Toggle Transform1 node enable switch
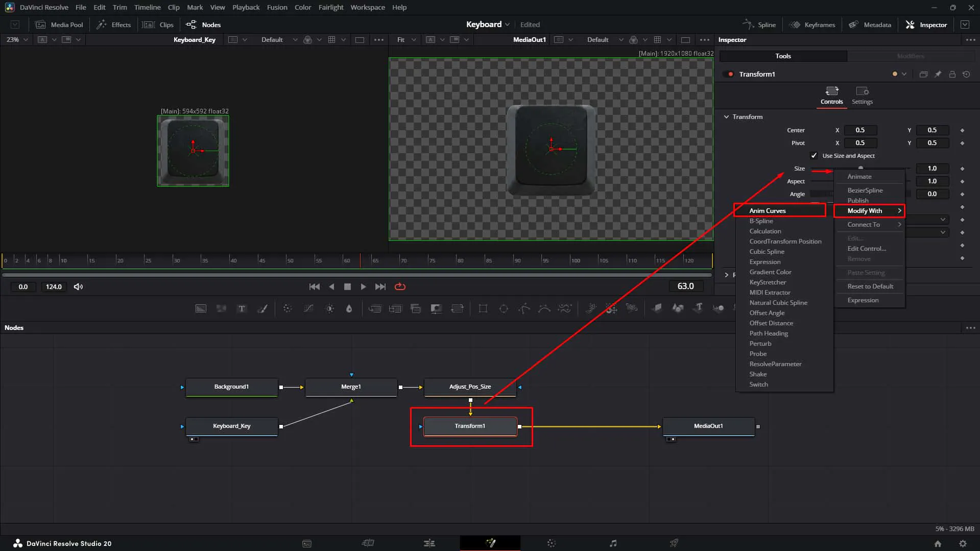Image resolution: width=980 pixels, height=551 pixels. 729,75
